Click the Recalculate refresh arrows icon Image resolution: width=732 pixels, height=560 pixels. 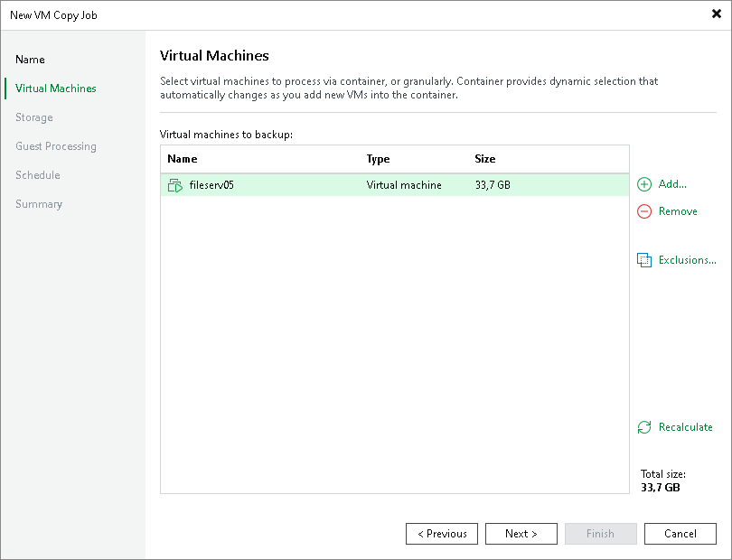point(644,427)
